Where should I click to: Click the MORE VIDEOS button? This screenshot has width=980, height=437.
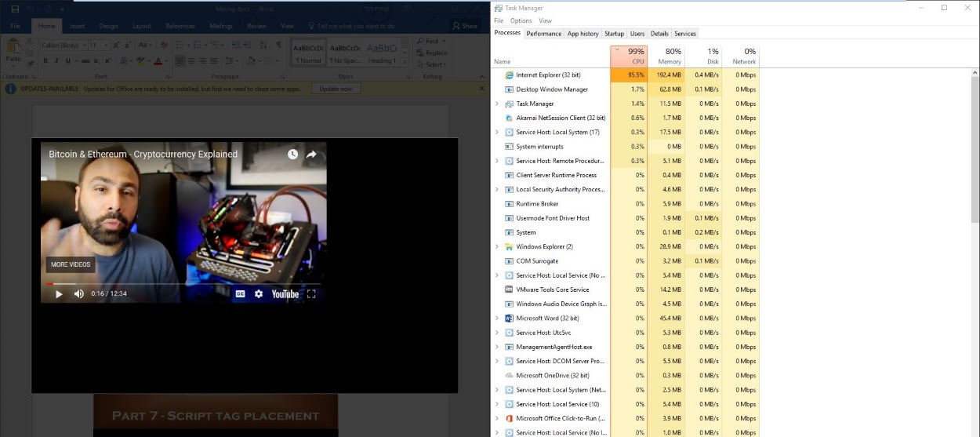70,264
